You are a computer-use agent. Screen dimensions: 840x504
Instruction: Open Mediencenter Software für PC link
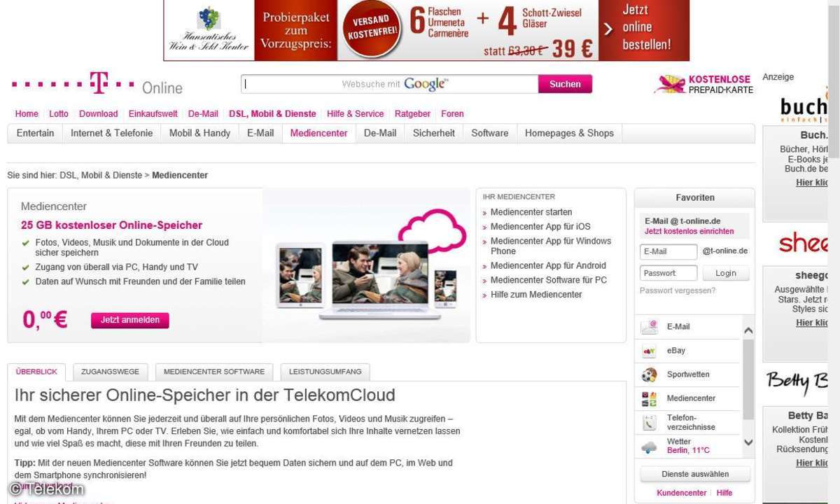point(549,280)
